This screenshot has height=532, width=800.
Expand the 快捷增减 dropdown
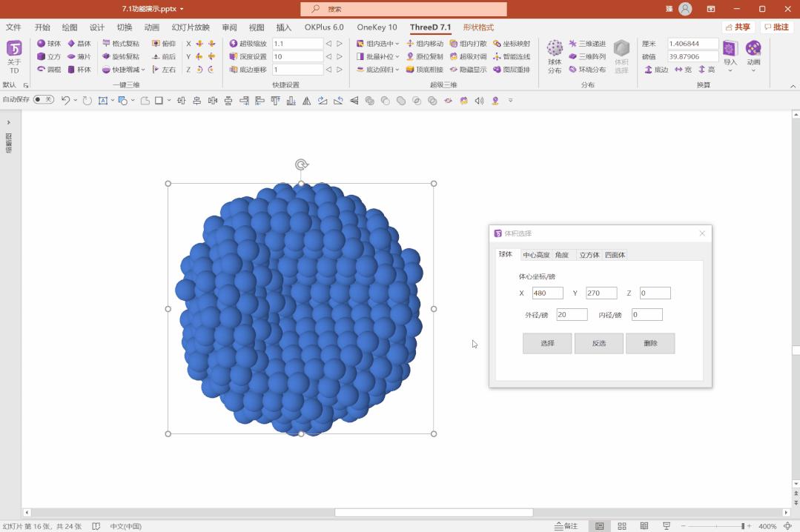pos(144,70)
